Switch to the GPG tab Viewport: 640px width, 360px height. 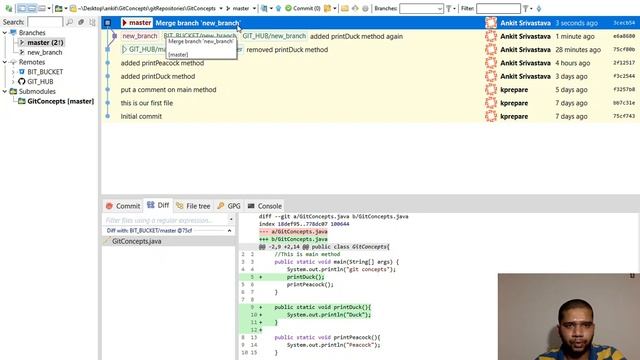click(229, 206)
